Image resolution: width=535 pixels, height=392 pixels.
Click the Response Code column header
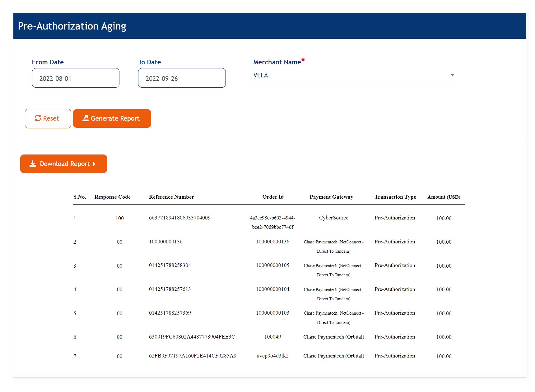pos(112,197)
